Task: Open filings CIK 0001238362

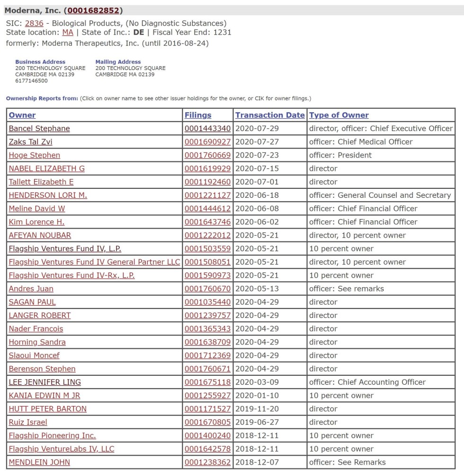Action: 207,462
